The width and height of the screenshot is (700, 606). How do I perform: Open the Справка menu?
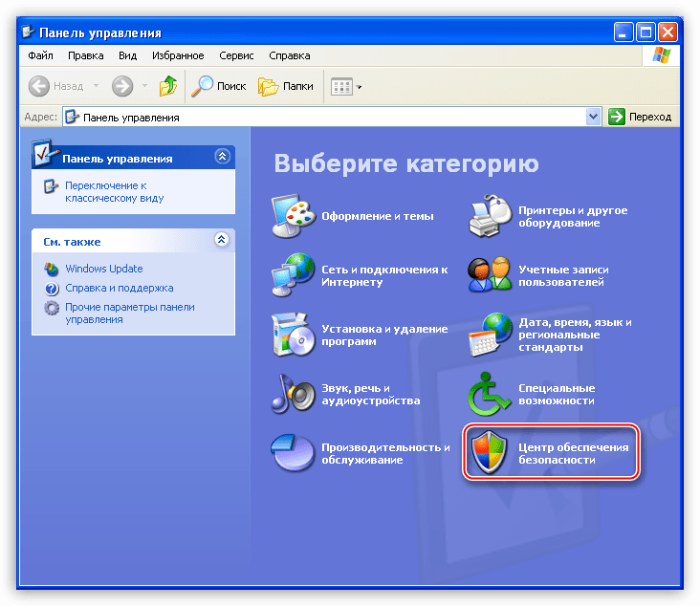(x=290, y=55)
